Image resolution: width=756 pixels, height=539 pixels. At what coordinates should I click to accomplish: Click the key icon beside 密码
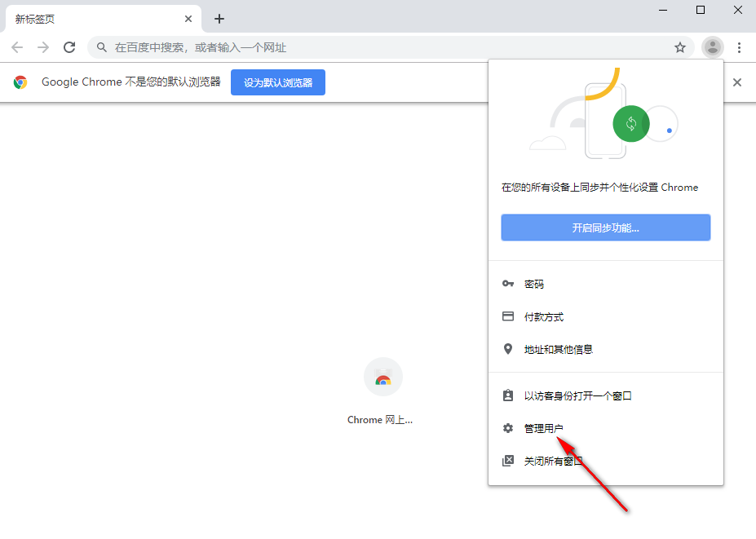coord(508,284)
